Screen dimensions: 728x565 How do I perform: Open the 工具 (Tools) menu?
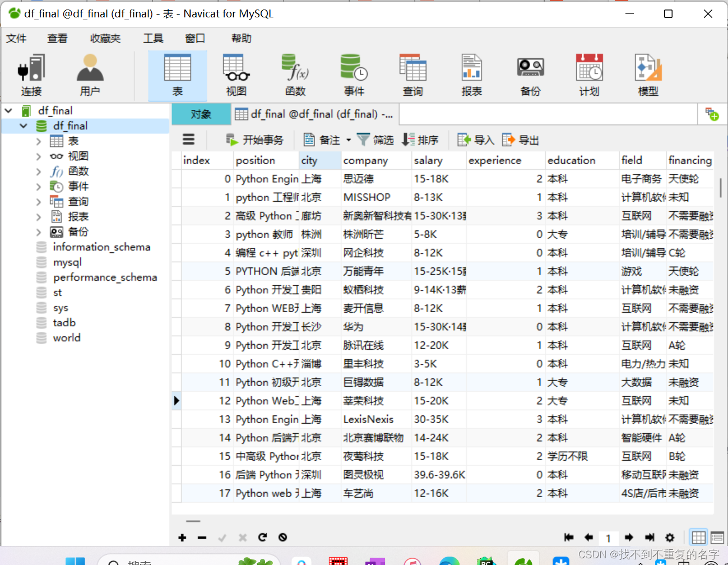[x=153, y=38]
